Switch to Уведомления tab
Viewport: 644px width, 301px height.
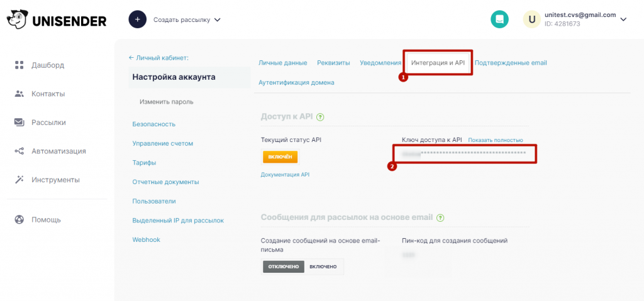[380, 63]
